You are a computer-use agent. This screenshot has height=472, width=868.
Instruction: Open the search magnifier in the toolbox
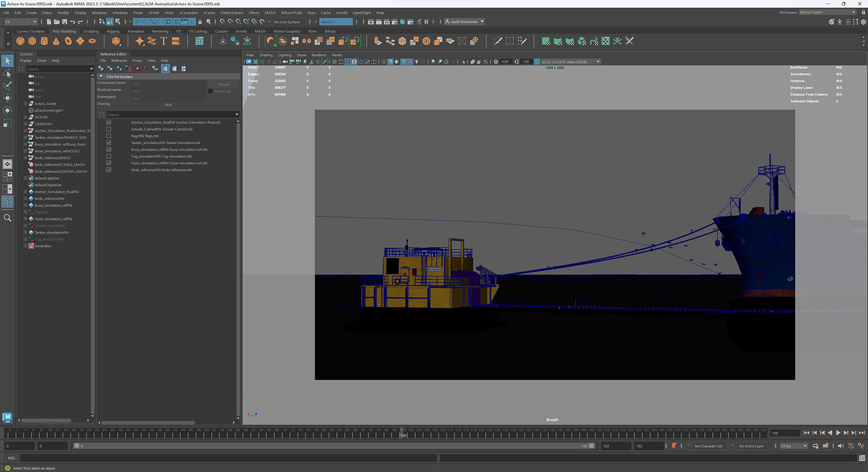click(8, 218)
